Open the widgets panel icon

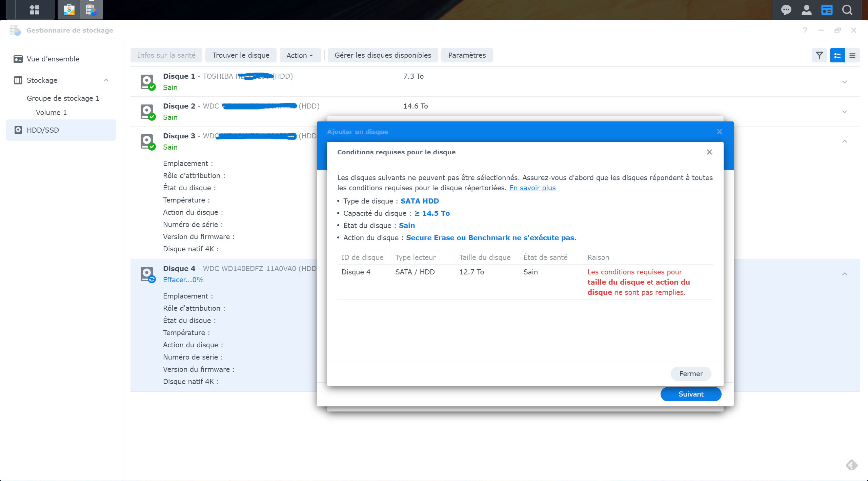827,10
